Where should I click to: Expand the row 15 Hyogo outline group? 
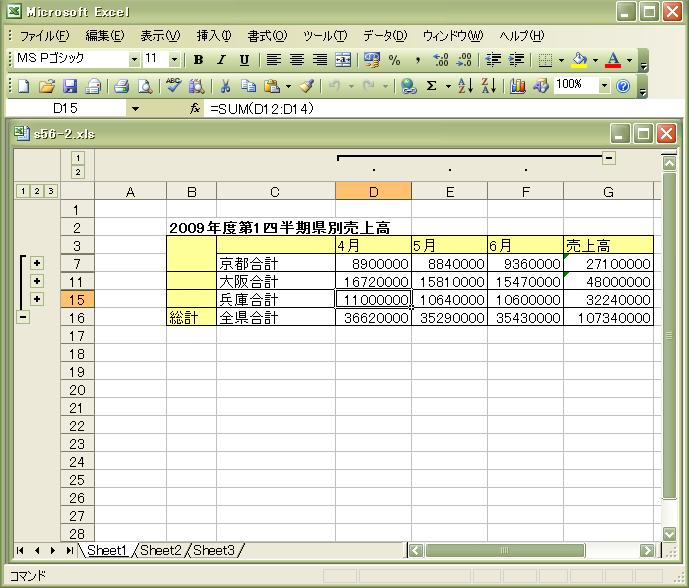coord(37,299)
